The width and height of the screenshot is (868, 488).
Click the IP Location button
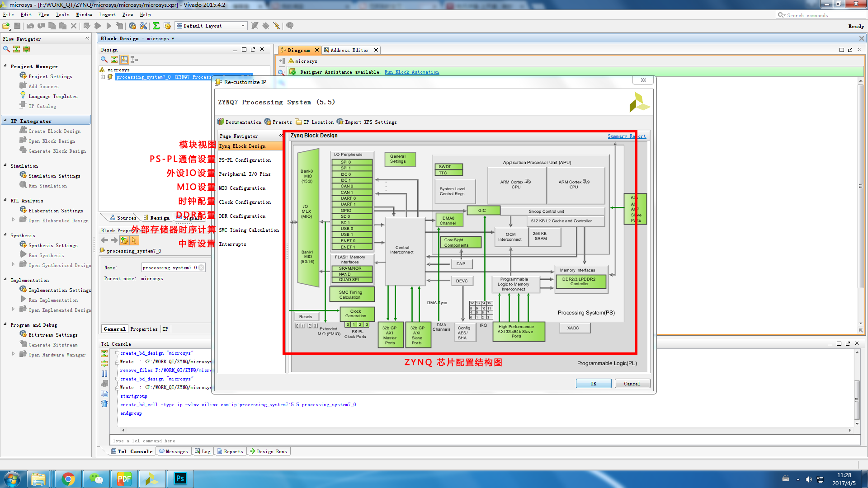(314, 122)
